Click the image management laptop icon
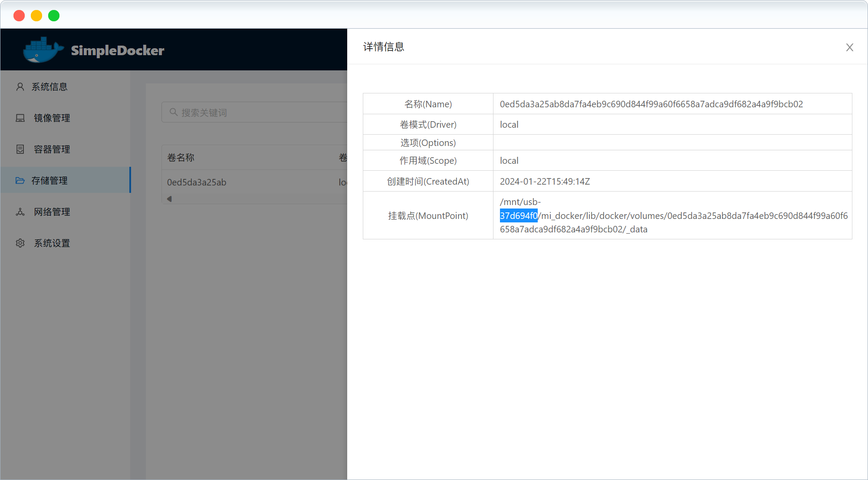Screen dimensions: 868x480 coord(20,118)
